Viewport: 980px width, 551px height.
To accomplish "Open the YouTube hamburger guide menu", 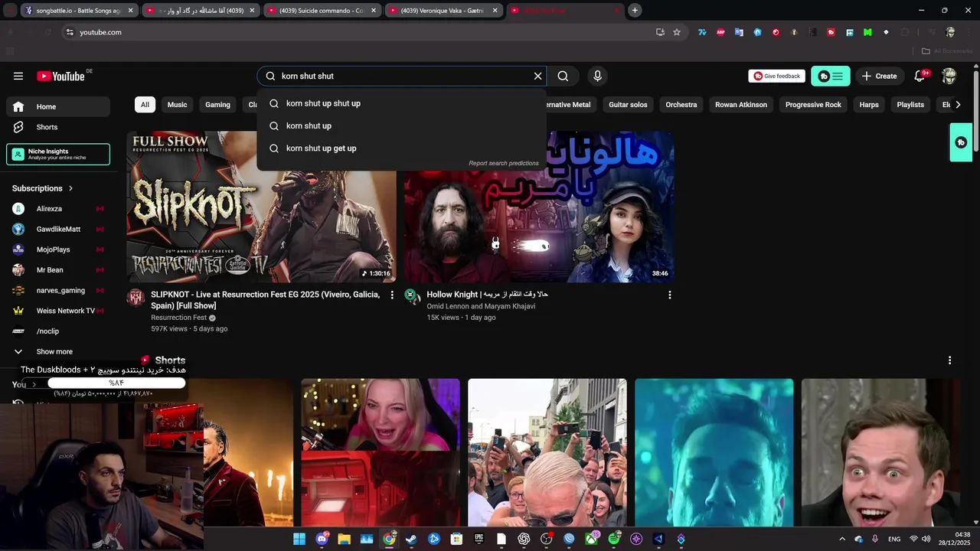I will click(x=18, y=76).
